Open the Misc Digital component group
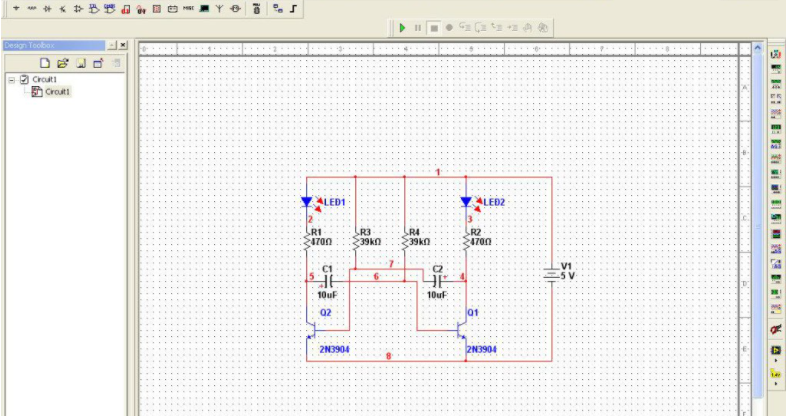This screenshot has width=792, height=416. pyautogui.click(x=126, y=9)
